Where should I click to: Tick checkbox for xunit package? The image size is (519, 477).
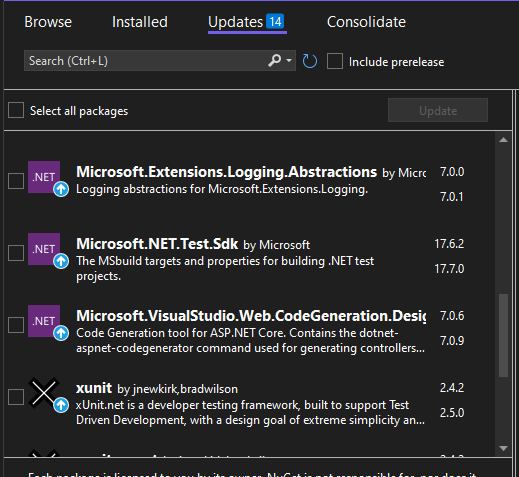(16, 397)
